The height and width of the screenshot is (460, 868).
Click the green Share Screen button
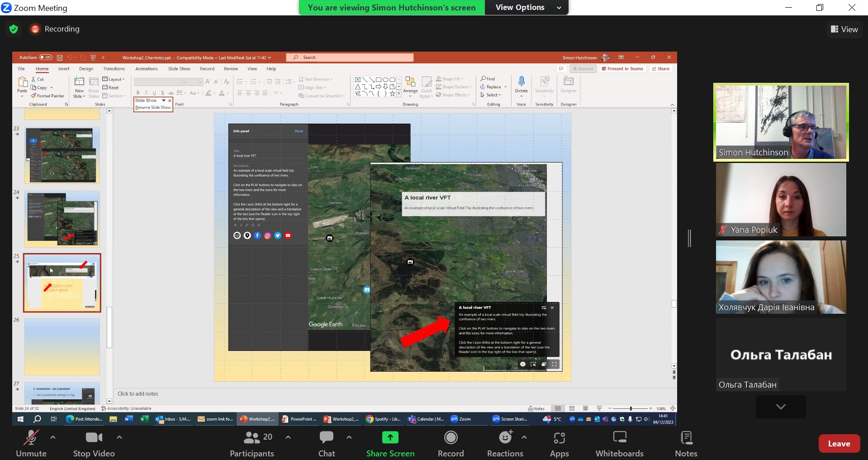click(x=390, y=444)
